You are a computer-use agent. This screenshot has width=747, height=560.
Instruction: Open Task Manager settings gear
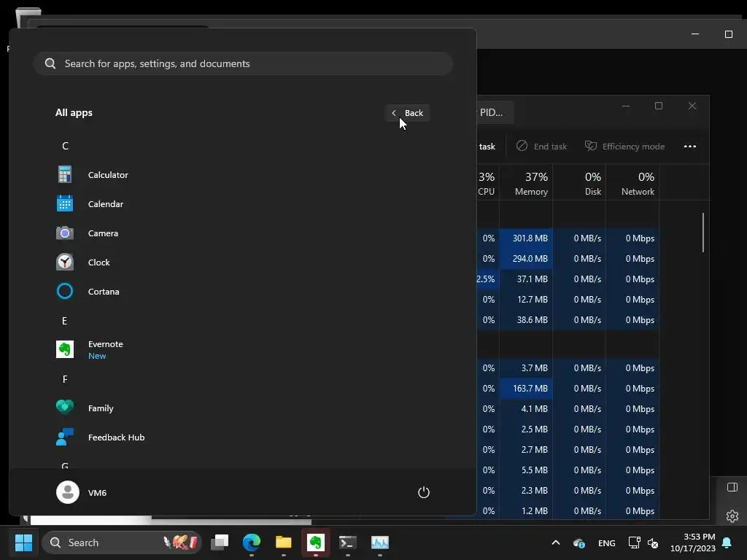click(732, 516)
